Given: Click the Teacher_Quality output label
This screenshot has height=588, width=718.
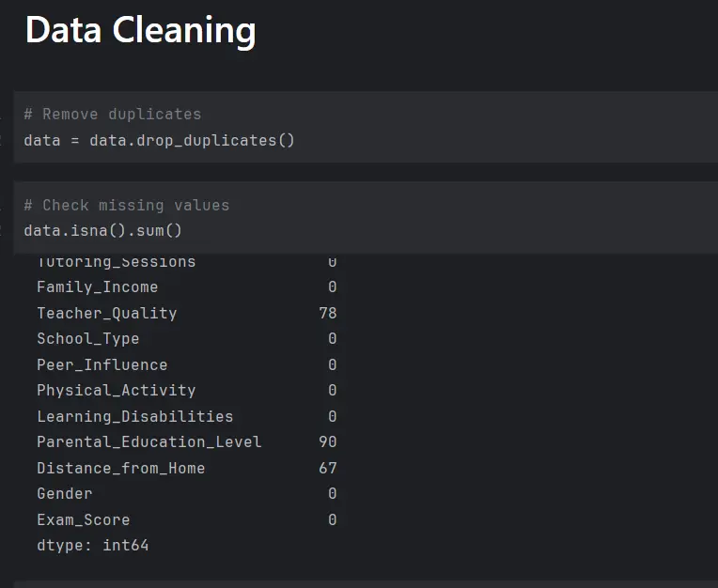Looking at the screenshot, I should point(106,314).
